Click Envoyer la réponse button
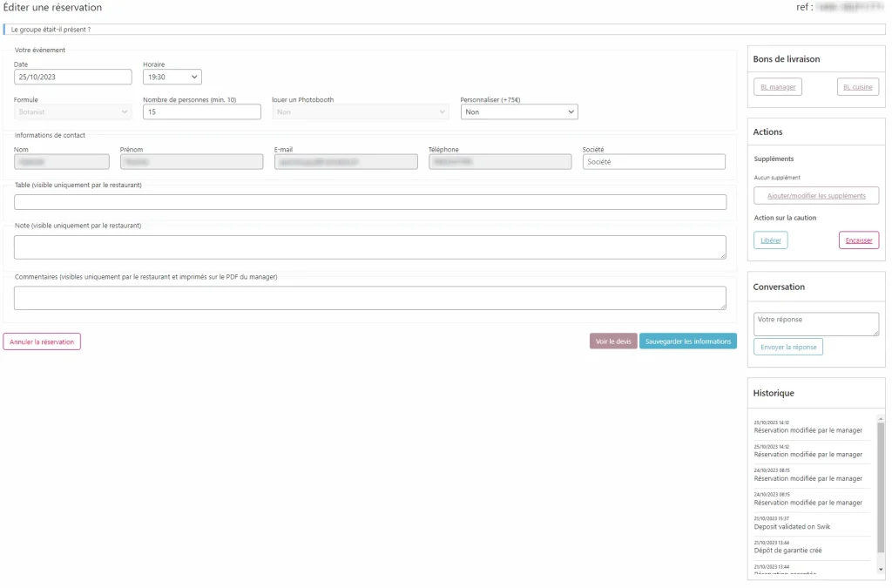 click(x=787, y=347)
